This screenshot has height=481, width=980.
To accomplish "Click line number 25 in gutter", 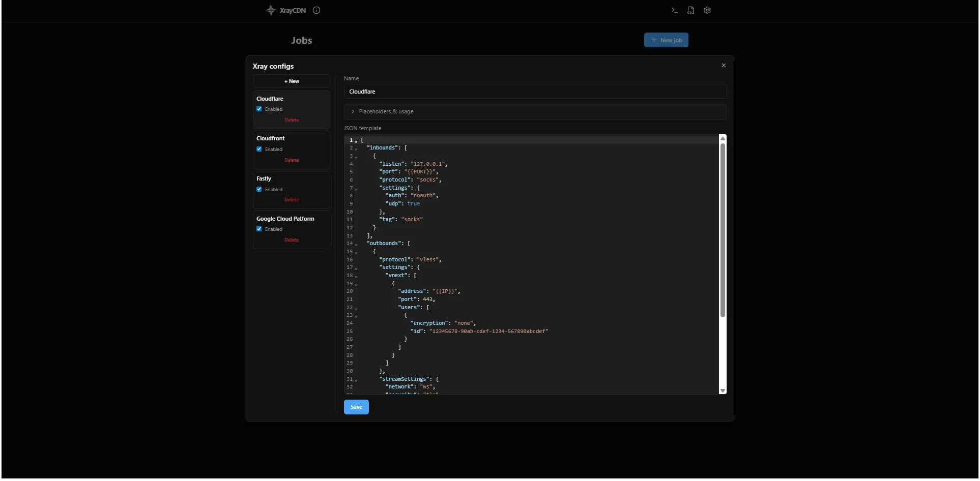I will [350, 332].
